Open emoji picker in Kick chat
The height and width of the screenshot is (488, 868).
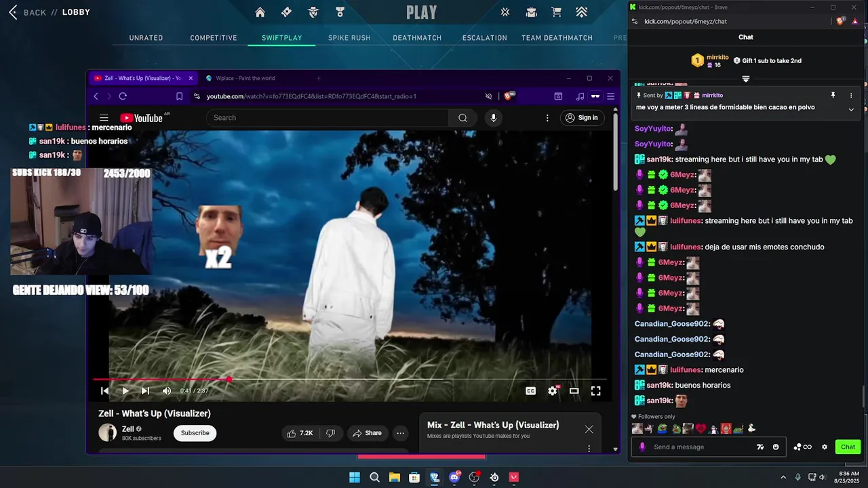[x=776, y=447]
